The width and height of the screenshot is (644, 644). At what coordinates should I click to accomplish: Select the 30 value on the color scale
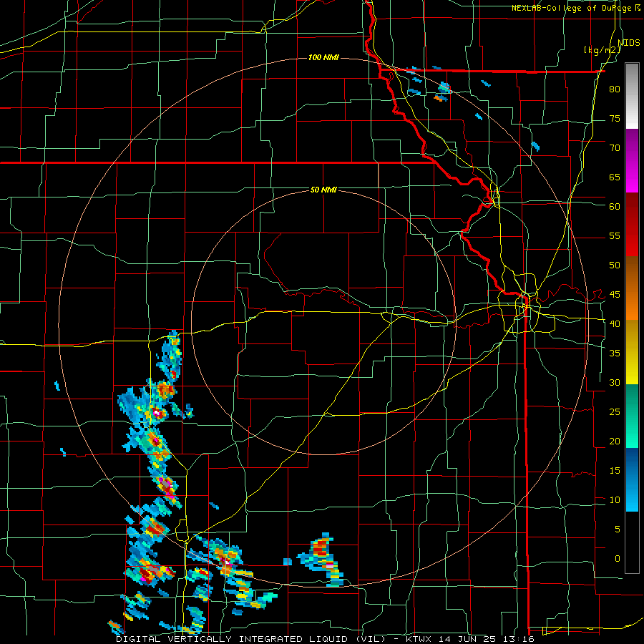click(615, 383)
